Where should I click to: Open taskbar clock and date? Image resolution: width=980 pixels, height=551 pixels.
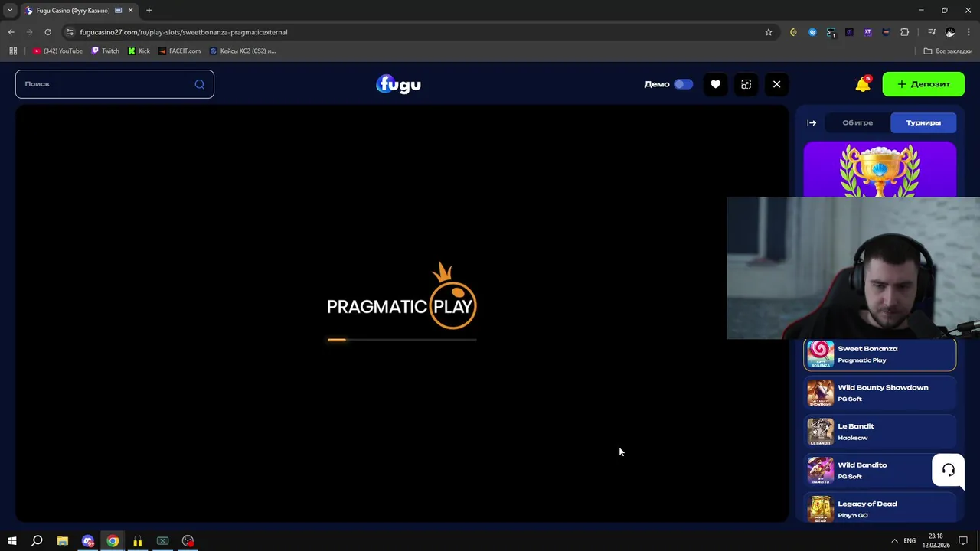(936, 541)
